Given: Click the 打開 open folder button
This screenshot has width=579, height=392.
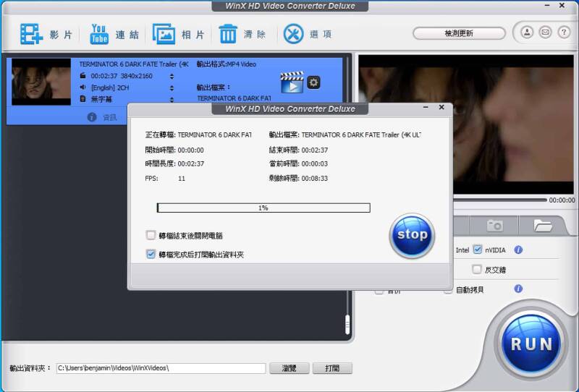Looking at the screenshot, I should point(332,368).
